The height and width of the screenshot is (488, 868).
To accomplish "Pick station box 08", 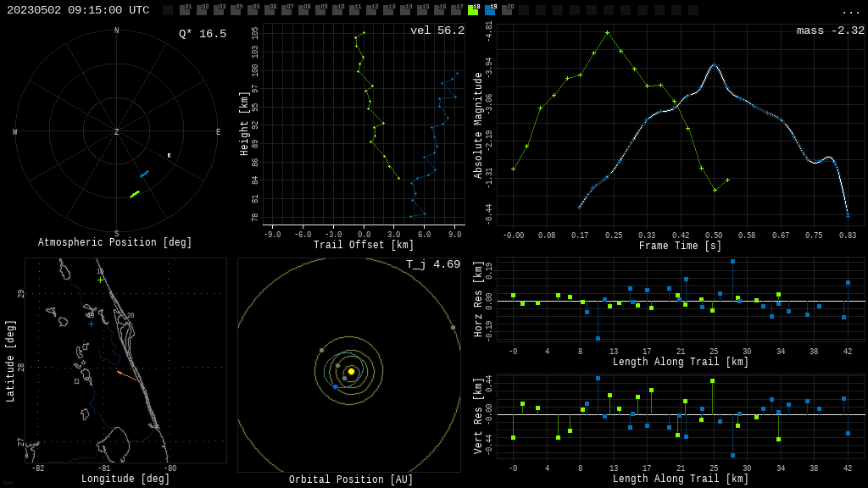I will [304, 9].
